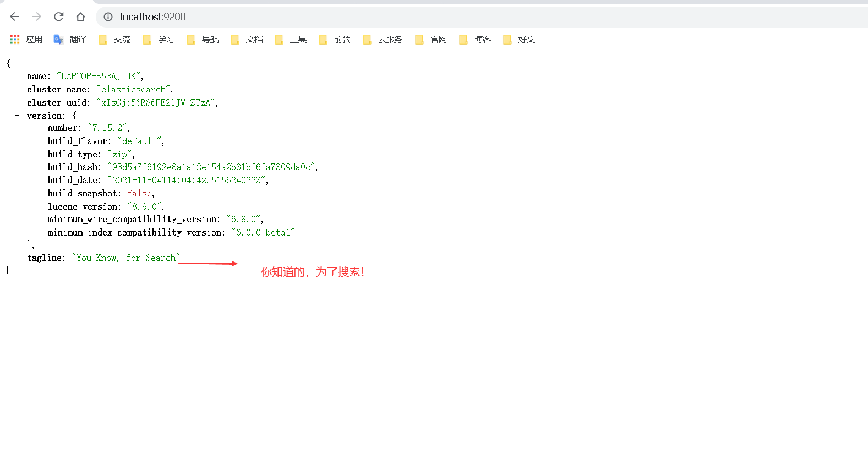Click the lucene_version key label

[x=82, y=206]
